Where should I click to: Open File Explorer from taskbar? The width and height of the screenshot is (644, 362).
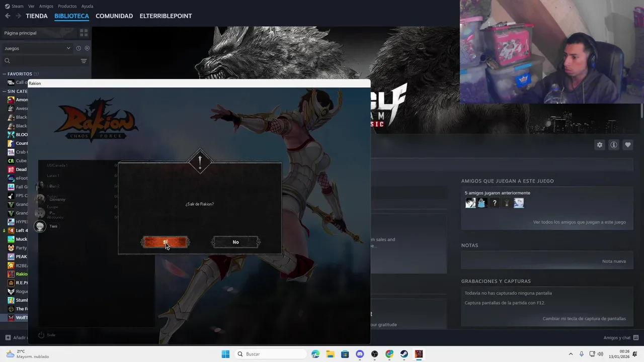pyautogui.click(x=330, y=354)
